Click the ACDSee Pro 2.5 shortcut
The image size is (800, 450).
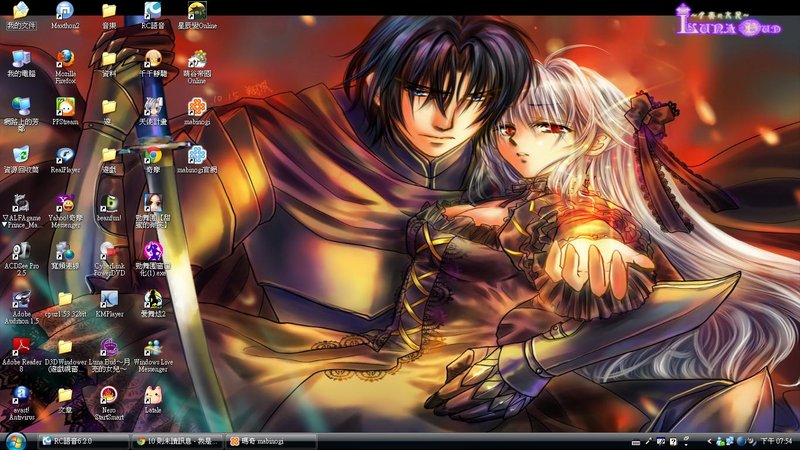pos(20,251)
